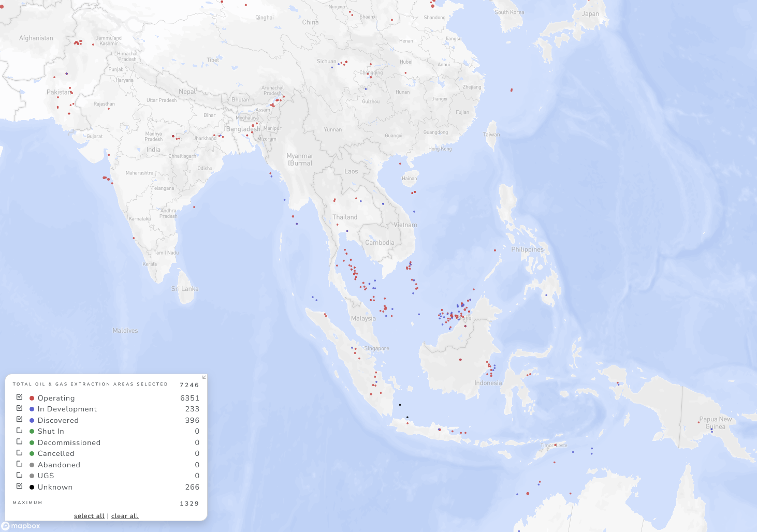This screenshot has height=532, width=757.
Task: Enable the UGS checkbox
Action: pyautogui.click(x=20, y=475)
